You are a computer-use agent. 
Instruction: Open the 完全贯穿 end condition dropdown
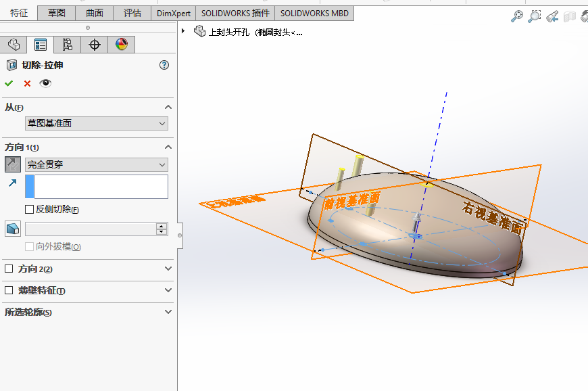pos(96,164)
